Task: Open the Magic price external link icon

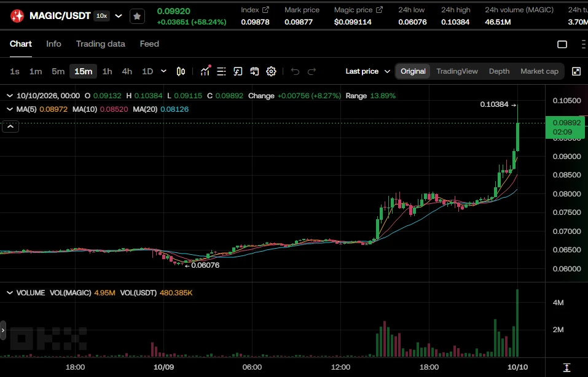Action: point(380,10)
